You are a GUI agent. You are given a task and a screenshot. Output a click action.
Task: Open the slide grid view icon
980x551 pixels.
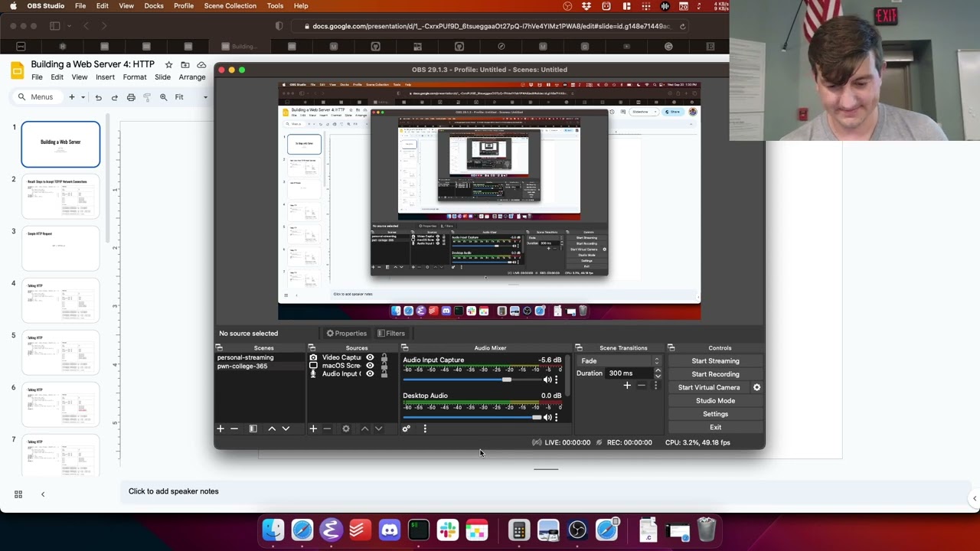point(18,494)
